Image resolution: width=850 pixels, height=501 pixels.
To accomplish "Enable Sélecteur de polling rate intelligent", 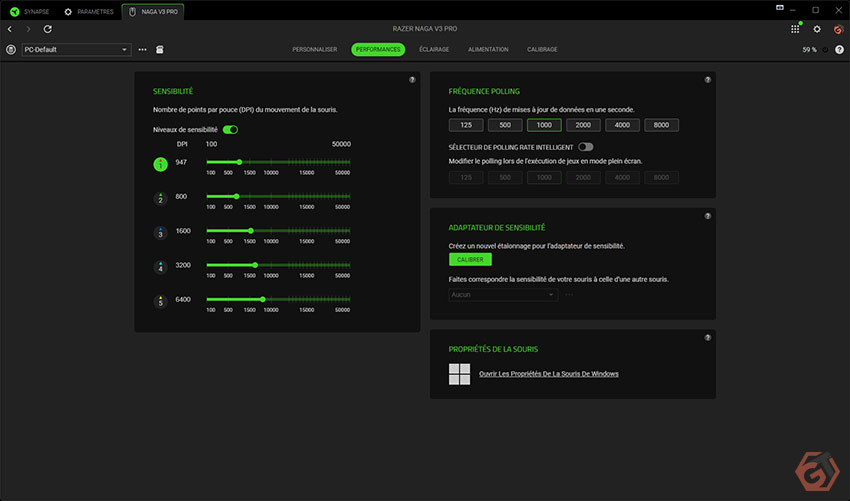I will pyautogui.click(x=585, y=147).
